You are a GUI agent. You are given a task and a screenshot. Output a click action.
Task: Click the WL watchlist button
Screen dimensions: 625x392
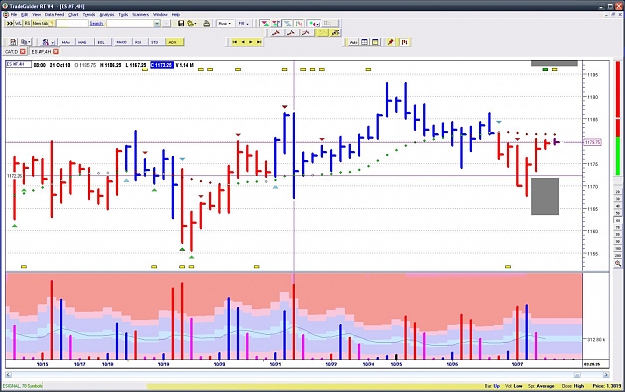(18, 24)
